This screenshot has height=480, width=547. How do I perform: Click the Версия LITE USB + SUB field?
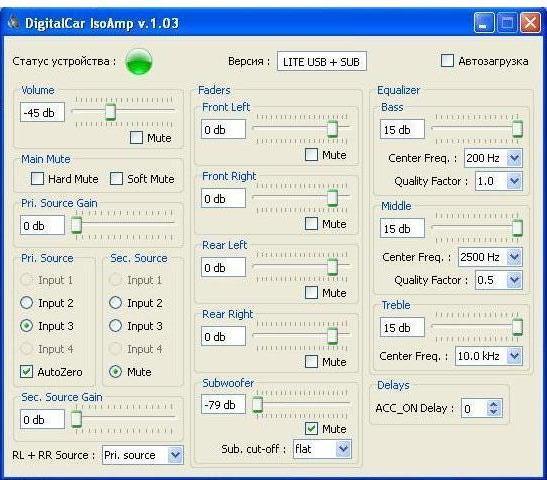[x=322, y=61]
